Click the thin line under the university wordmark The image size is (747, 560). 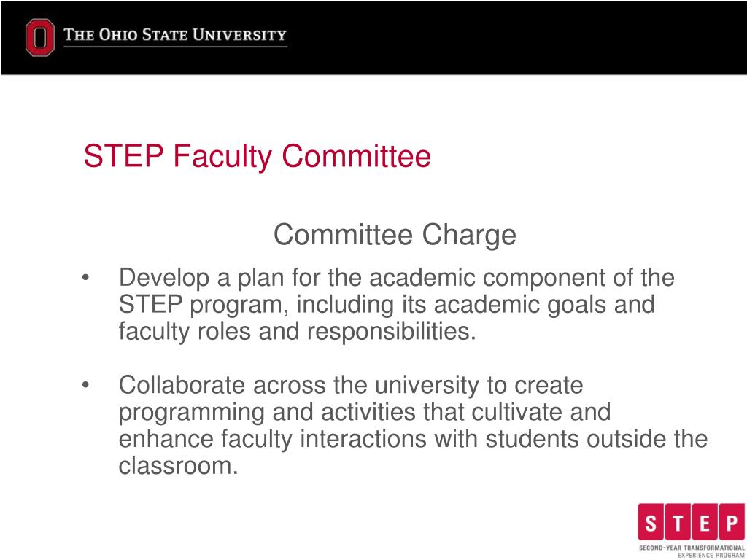click(x=175, y=47)
